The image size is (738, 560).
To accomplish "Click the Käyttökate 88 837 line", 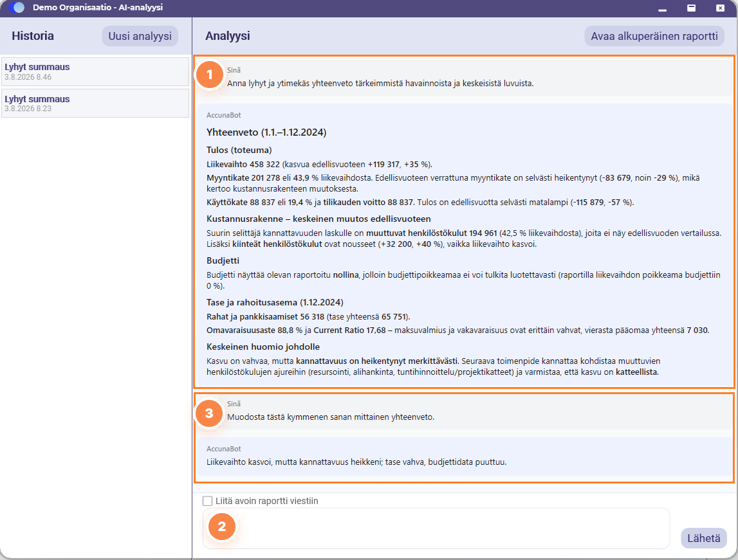I will click(420, 203).
